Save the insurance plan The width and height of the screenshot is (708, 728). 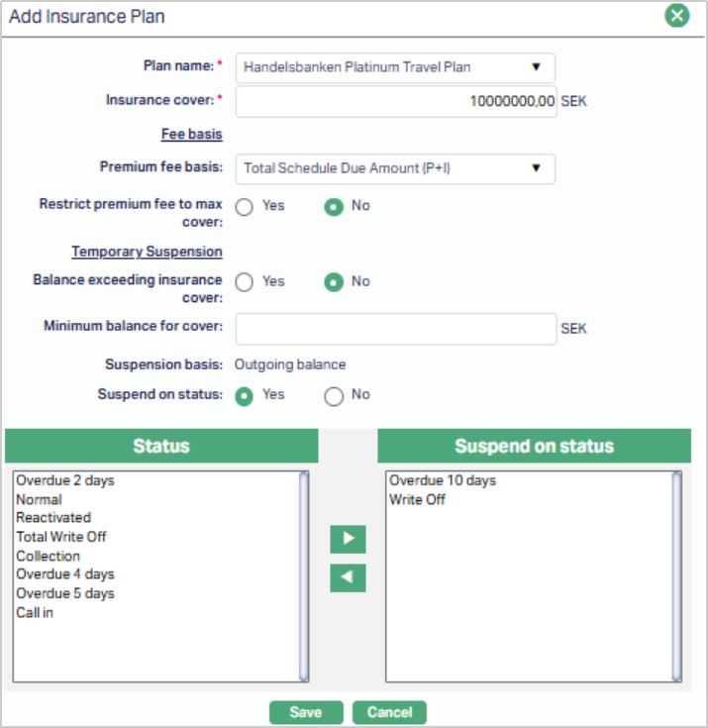click(x=306, y=712)
